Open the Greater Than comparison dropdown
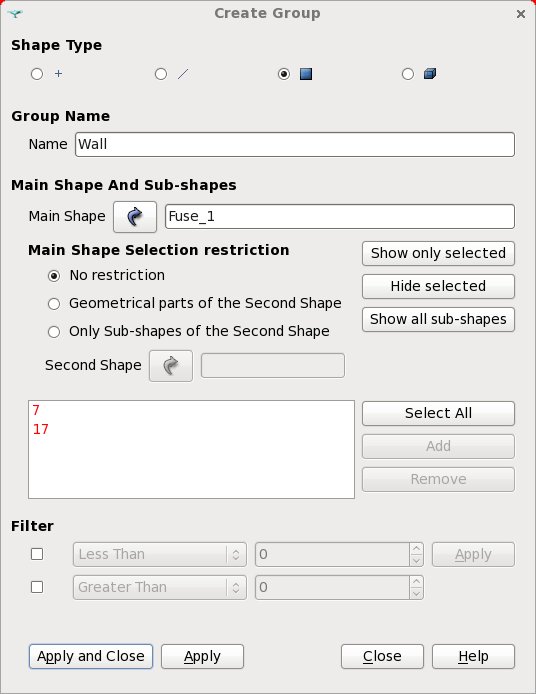536x694 pixels. 160,587
